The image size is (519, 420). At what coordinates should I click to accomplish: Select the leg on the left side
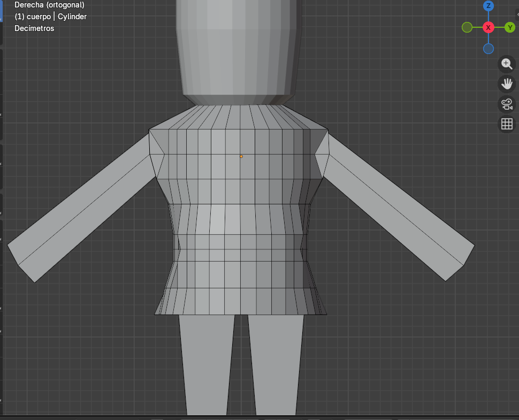pyautogui.click(x=206, y=364)
